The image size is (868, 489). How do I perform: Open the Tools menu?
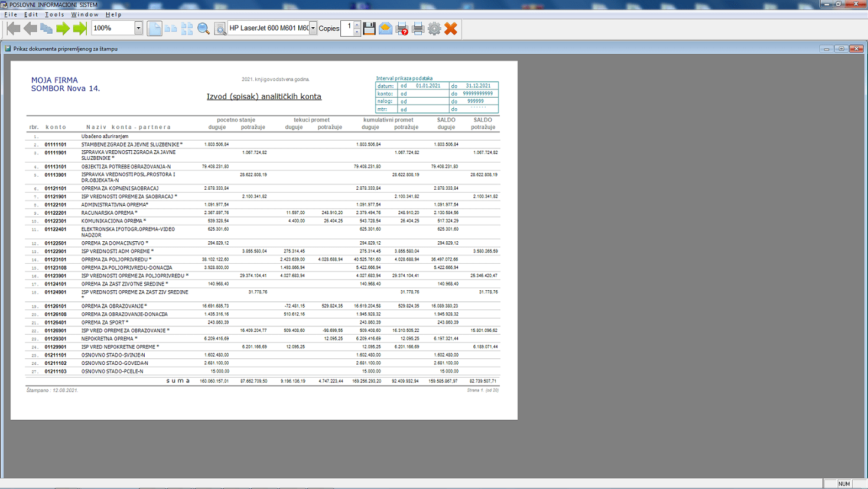click(x=54, y=14)
